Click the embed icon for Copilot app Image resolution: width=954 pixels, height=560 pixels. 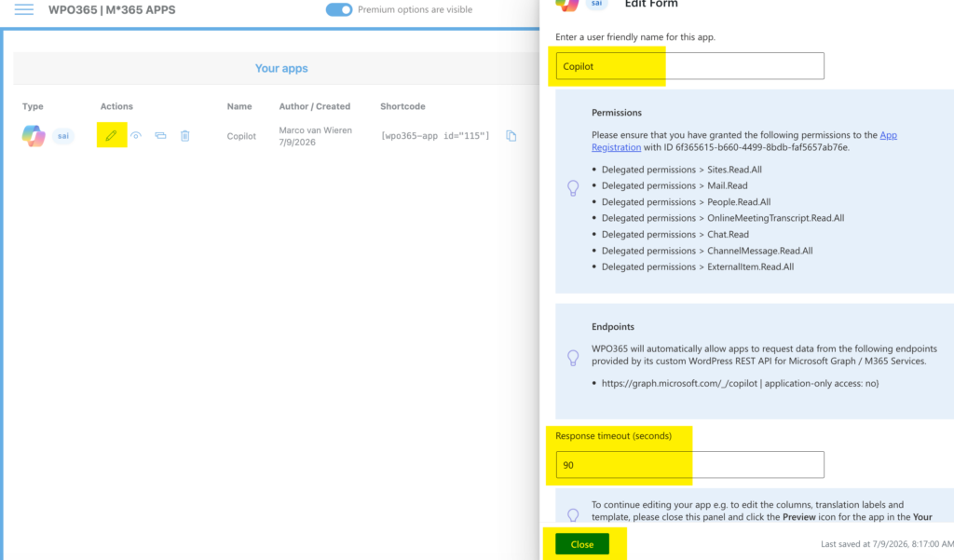coord(160,136)
